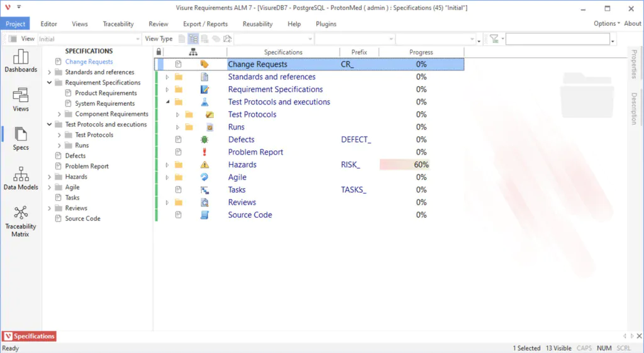Open the Views sidebar panel
This screenshot has height=353, width=644.
21,100
